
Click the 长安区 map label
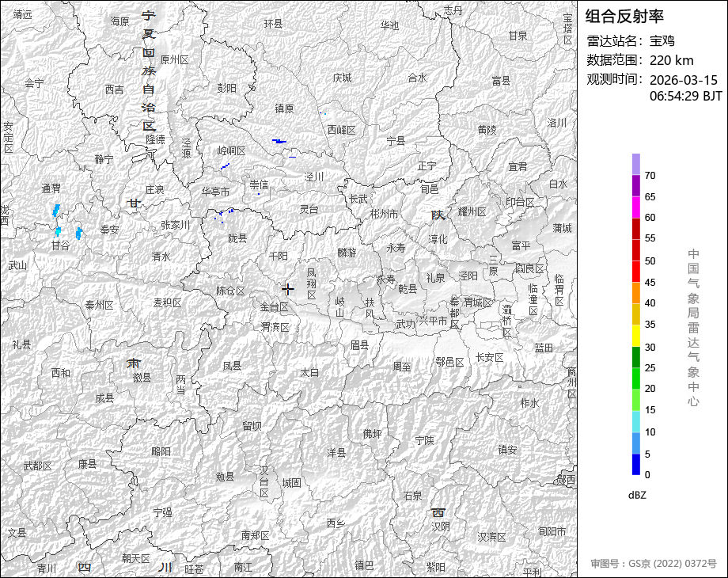coord(490,357)
